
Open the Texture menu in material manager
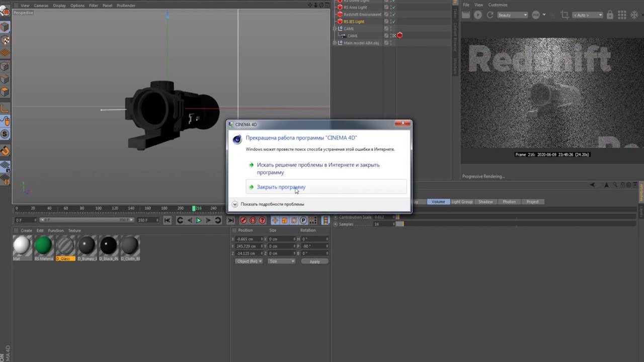point(74,231)
